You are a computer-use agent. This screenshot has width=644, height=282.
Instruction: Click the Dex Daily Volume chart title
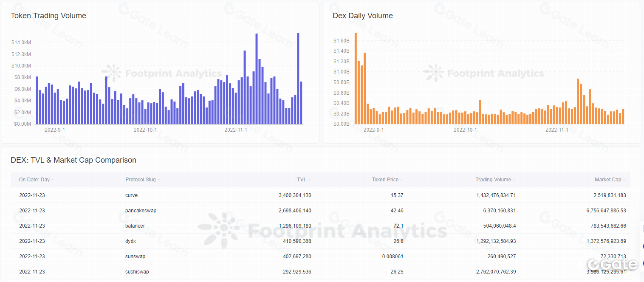362,16
